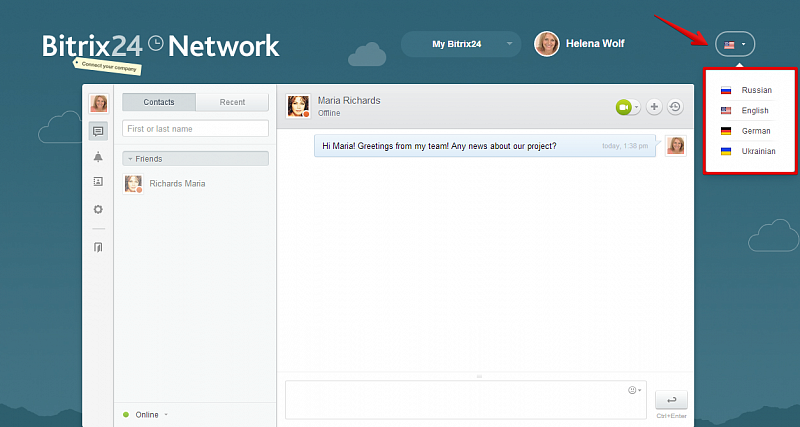The width and height of the screenshot is (800, 427).
Task: Click the Offline status text
Action: [329, 113]
